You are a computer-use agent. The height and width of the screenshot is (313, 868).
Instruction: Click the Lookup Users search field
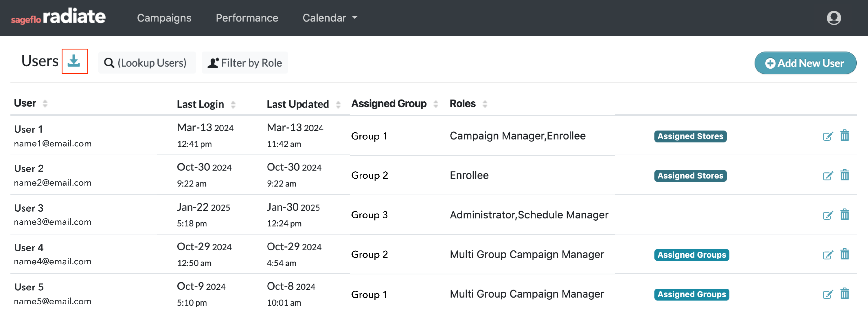(x=147, y=63)
